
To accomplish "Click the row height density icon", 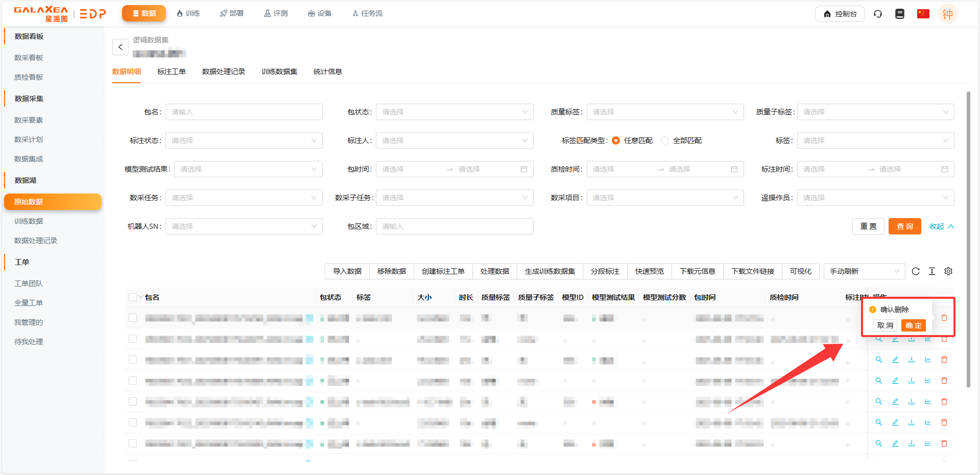I will coord(932,271).
